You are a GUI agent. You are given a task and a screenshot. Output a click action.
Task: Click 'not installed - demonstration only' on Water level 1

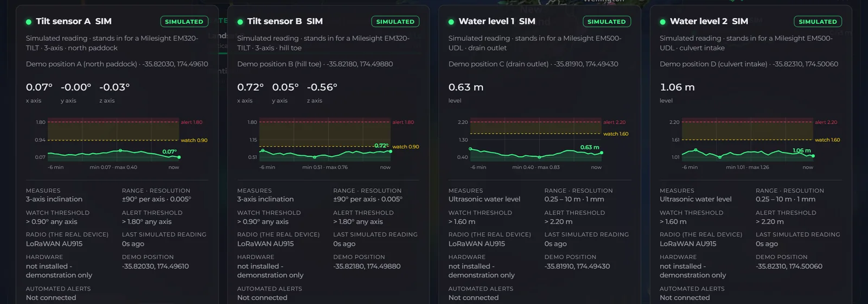click(482, 271)
